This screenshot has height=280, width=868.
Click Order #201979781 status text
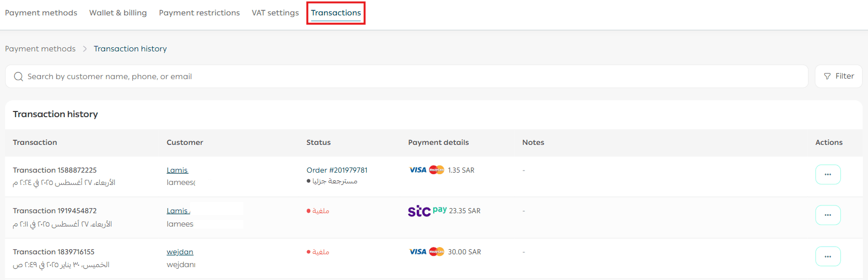337,170
